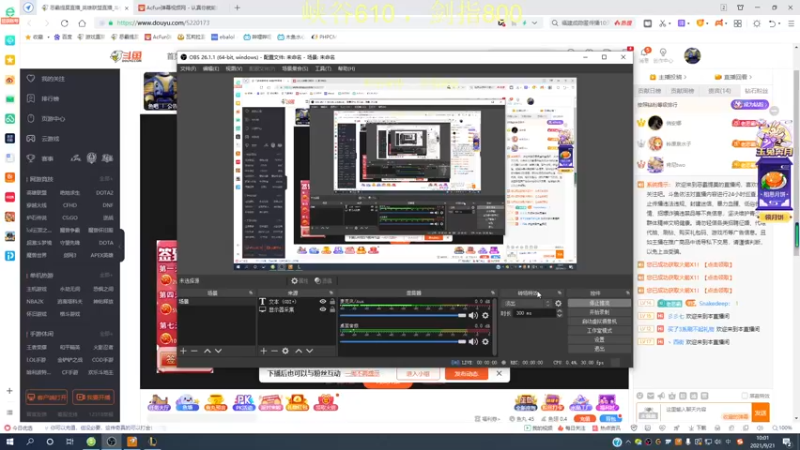Viewport: 800px width, 450px height.
Task: Lock the 文本 (GDI+) source
Action: pos(332,302)
